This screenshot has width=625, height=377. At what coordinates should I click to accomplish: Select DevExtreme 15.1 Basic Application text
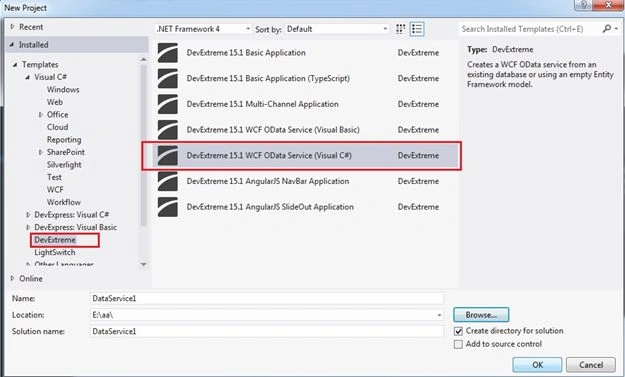246,53
